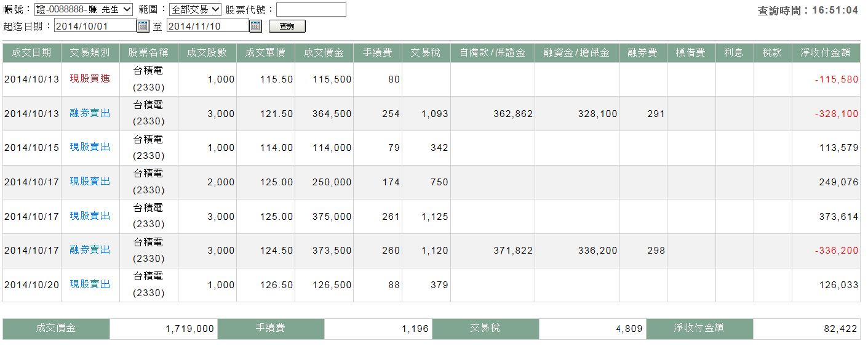The width and height of the screenshot is (868, 346).
Task: Click the 交易類別 column header
Action: point(90,53)
